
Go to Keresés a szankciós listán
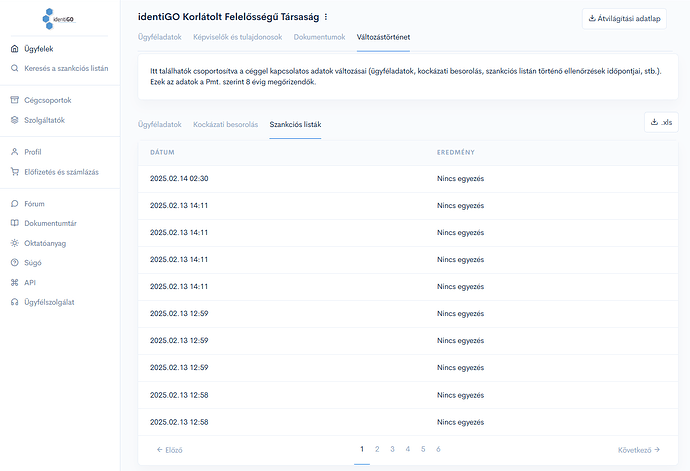(66, 68)
